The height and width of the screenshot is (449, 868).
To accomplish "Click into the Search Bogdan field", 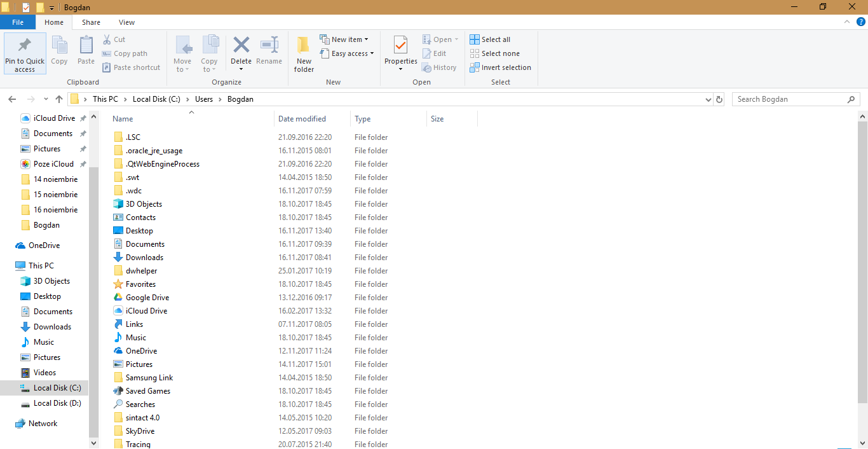I will [x=788, y=99].
